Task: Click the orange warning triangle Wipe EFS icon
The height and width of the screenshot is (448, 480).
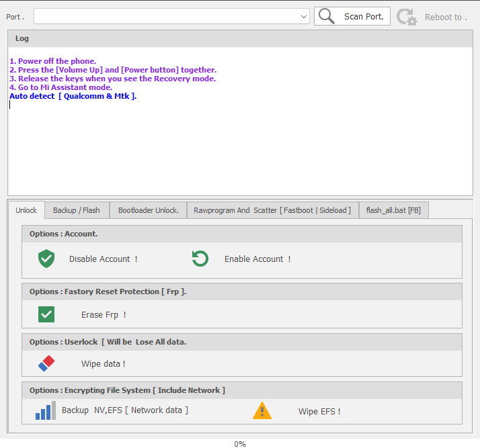Action: [x=262, y=410]
